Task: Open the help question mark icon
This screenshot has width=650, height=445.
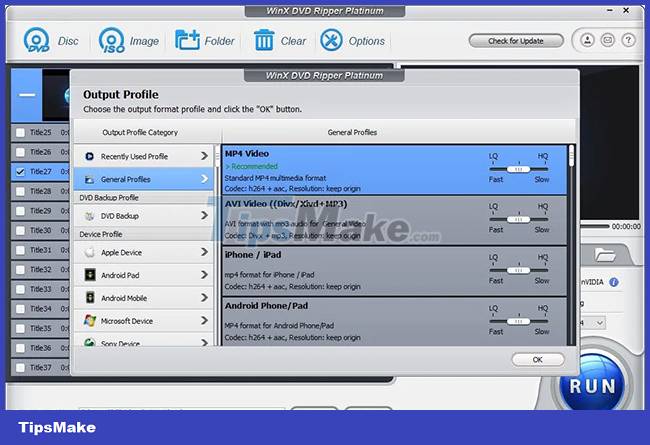Action: (x=628, y=40)
